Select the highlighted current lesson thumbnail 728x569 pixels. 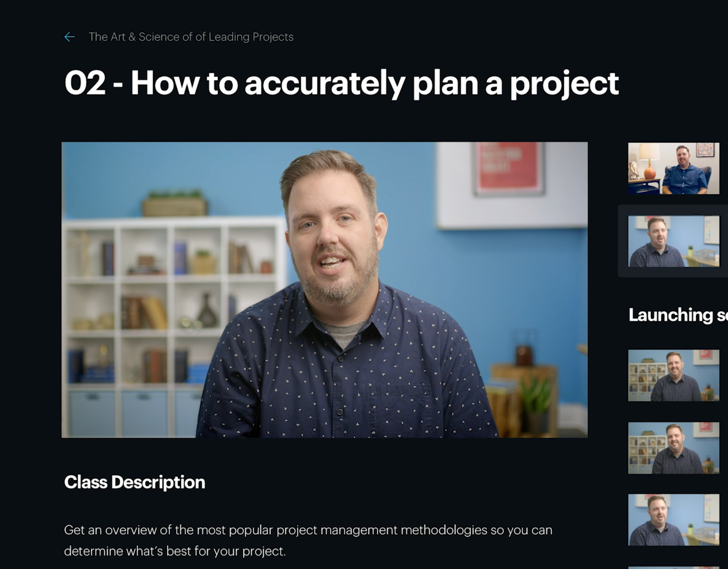coord(673,241)
